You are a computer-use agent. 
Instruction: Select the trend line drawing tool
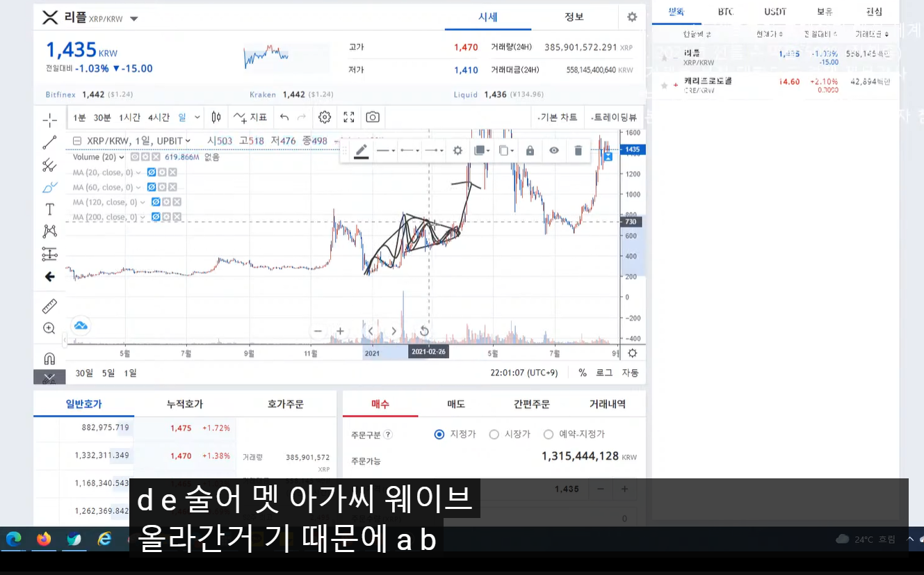point(49,143)
